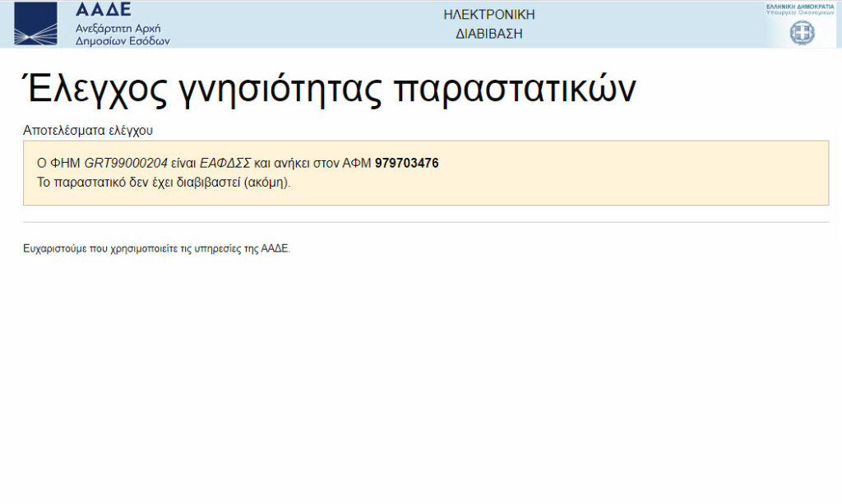Viewport: 842px width, 504px height.
Task: Click the horizontal divider below the results box
Action: click(x=425, y=222)
